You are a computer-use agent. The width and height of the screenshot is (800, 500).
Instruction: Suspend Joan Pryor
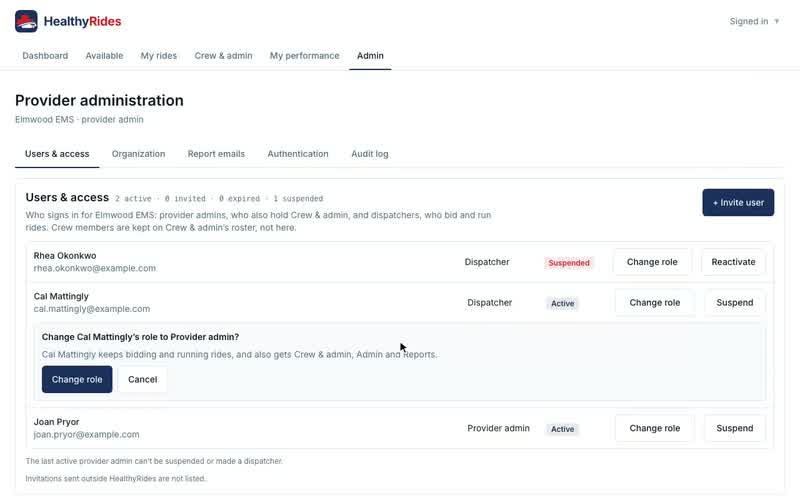click(735, 428)
